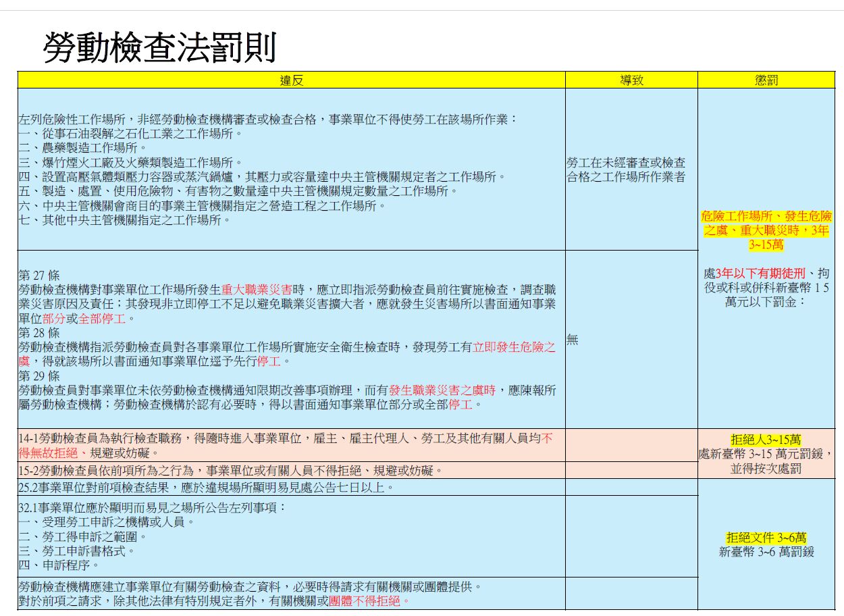Image resolution: width=844 pixels, height=616 pixels.
Task: Select the 違反 column header cell
Action: click(x=291, y=80)
